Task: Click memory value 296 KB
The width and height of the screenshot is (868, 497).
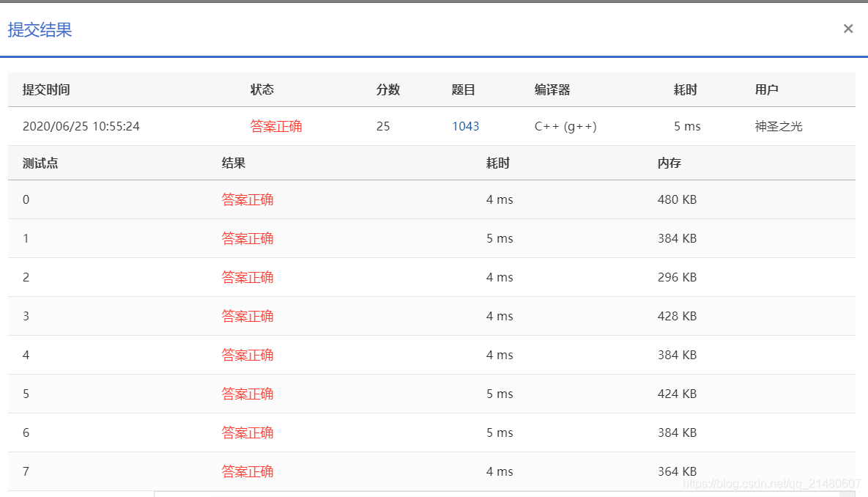Action: [x=677, y=277]
